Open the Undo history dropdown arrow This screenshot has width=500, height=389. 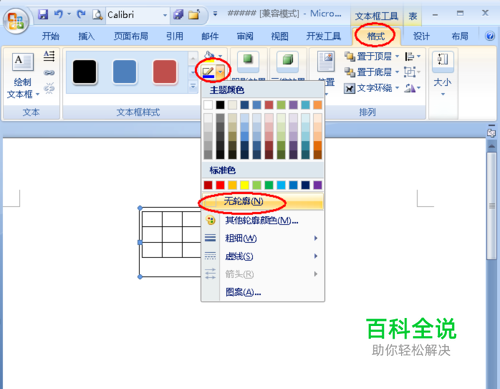69,14
